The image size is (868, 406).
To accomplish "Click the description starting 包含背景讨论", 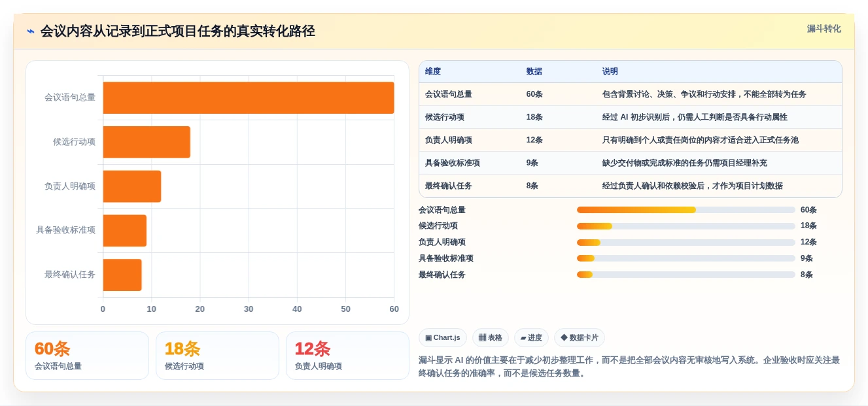I will (x=704, y=94).
